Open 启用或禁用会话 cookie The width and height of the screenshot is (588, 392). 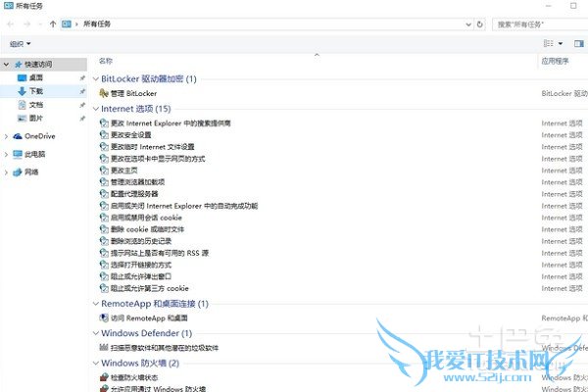pyautogui.click(x=146, y=218)
